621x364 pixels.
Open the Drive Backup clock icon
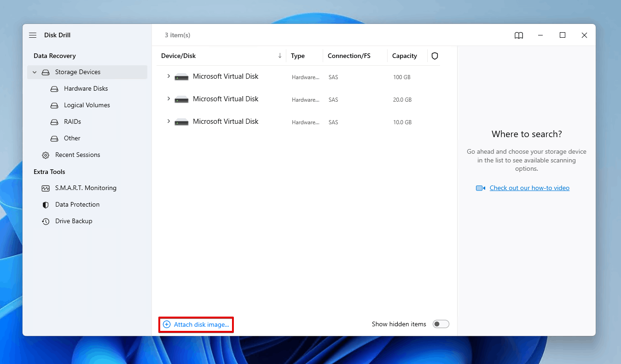(x=46, y=221)
